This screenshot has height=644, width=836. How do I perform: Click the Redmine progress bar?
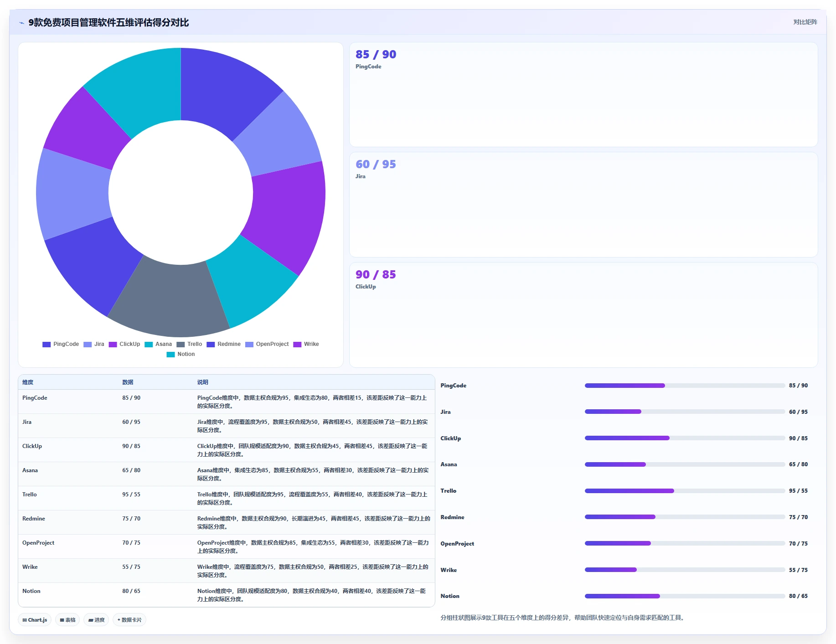(685, 517)
